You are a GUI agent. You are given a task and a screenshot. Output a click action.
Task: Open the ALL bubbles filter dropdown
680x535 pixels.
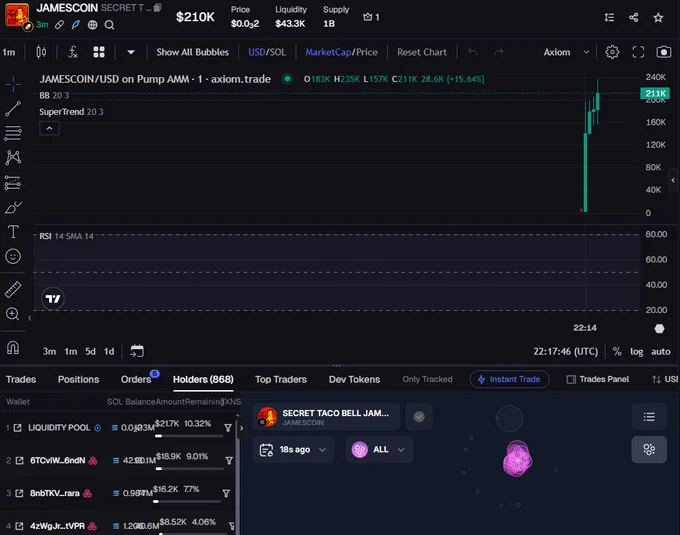[379, 450]
